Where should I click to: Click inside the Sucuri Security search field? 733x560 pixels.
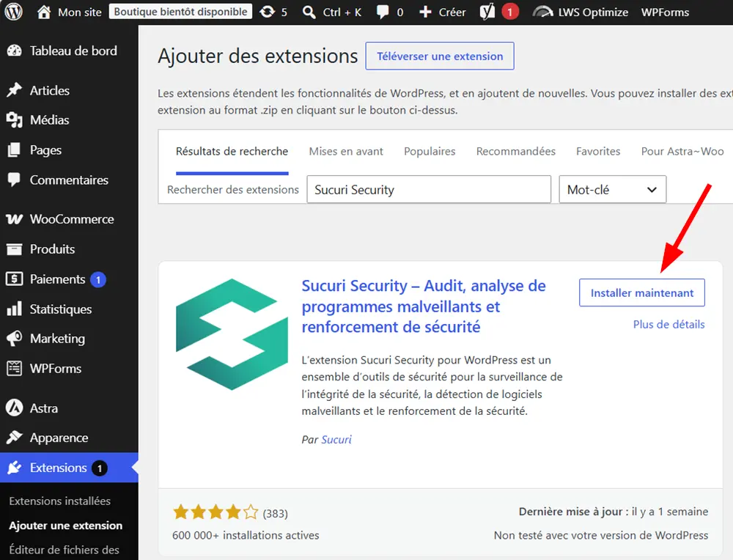click(x=429, y=189)
